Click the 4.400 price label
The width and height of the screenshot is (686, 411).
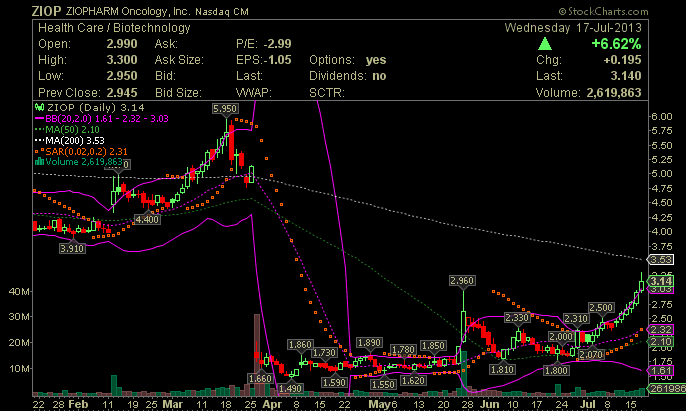[x=147, y=219]
